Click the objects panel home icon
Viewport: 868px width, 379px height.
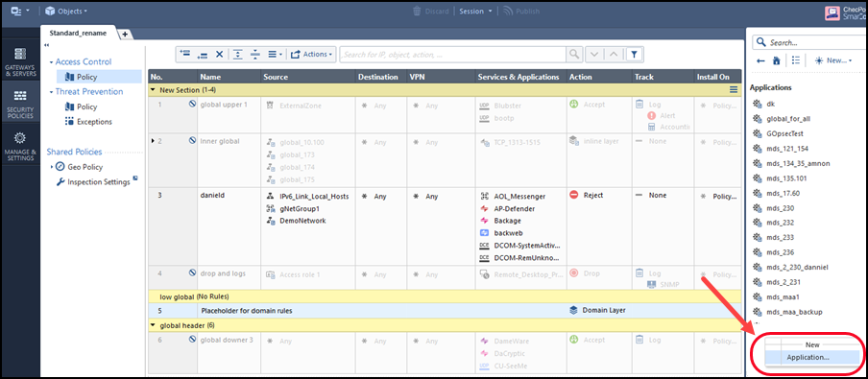click(x=776, y=60)
